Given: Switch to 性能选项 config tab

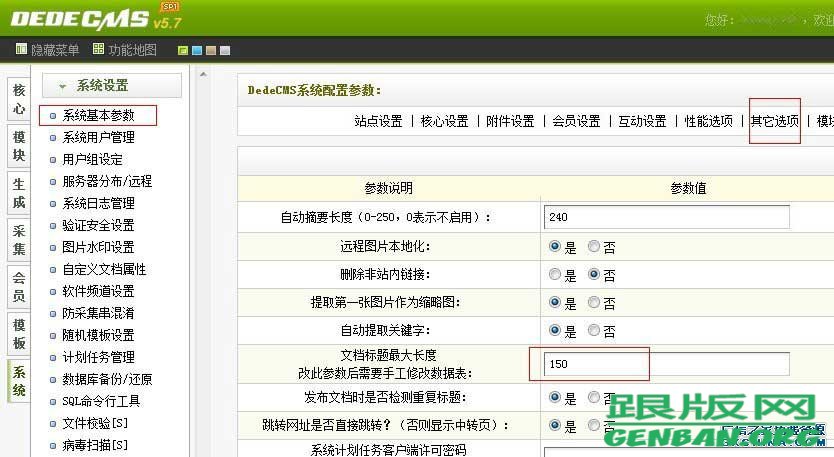Looking at the screenshot, I should [708, 121].
